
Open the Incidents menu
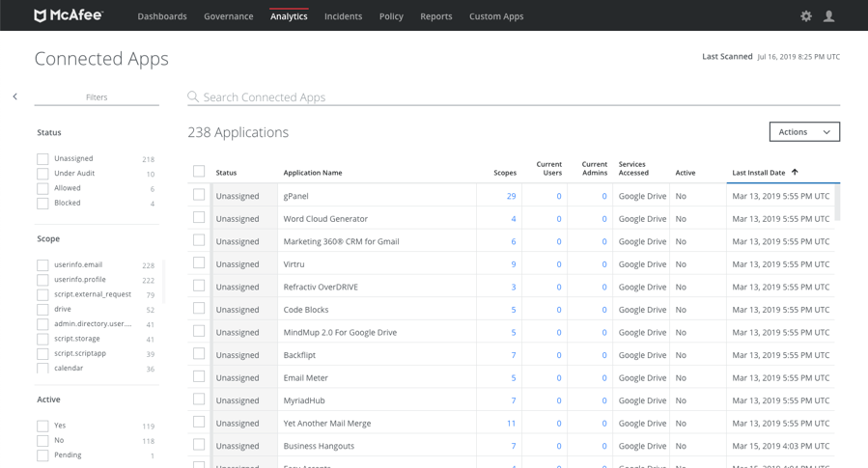coord(343,16)
